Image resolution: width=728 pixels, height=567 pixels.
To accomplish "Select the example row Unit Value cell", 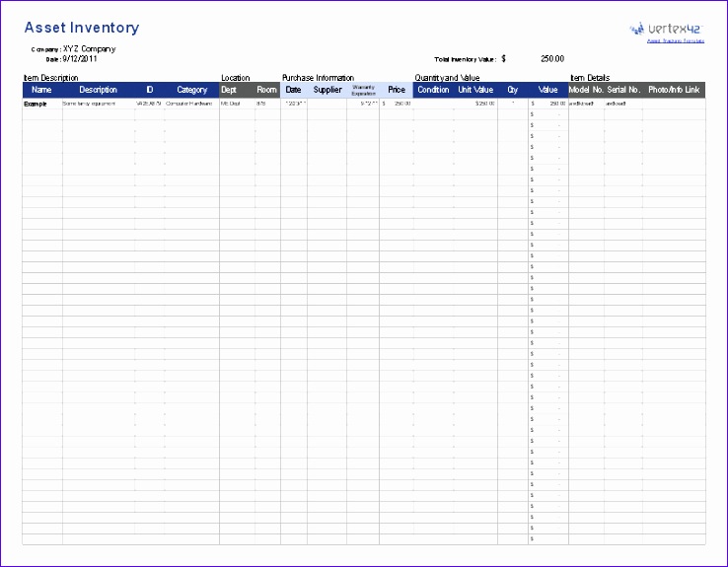I will (x=475, y=104).
